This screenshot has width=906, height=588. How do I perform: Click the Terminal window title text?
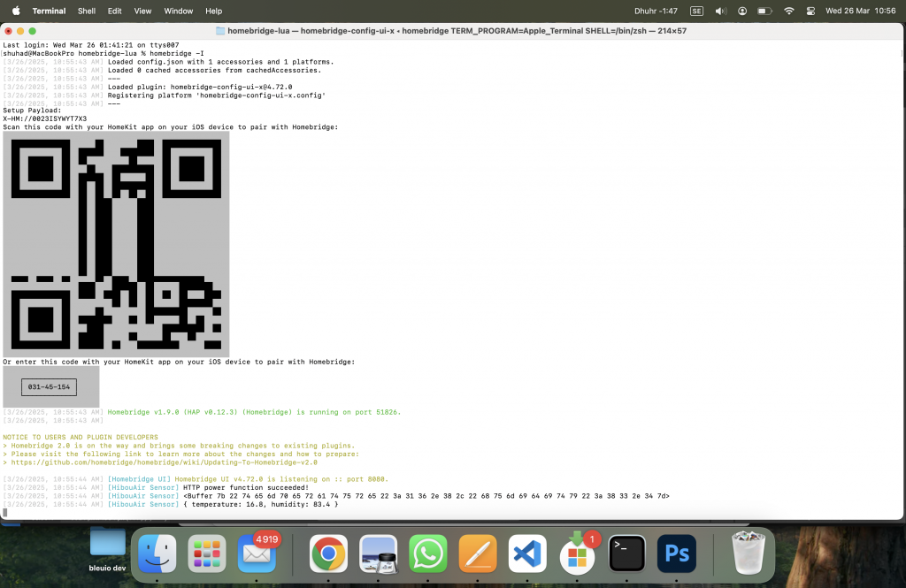457,31
